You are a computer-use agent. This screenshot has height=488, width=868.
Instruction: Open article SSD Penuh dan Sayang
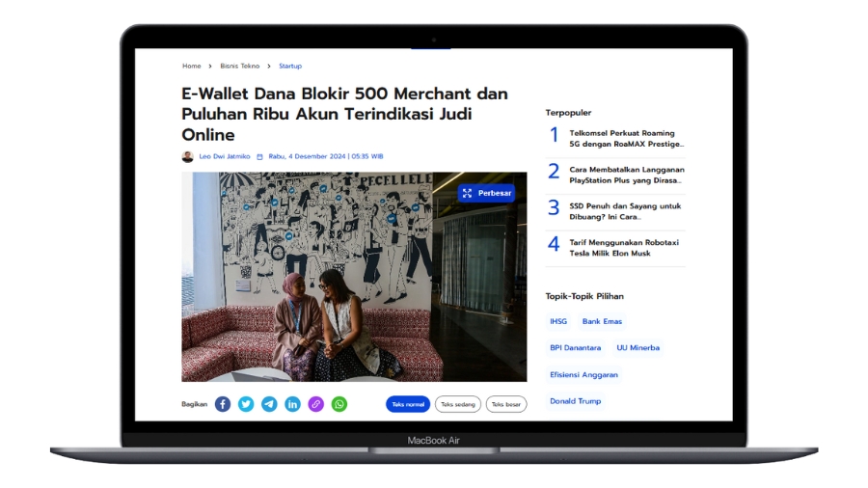tap(625, 211)
